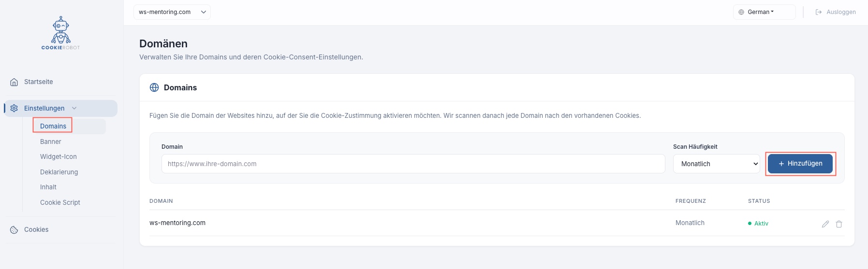
Task: Click the logout arrow icon
Action: [x=819, y=12]
